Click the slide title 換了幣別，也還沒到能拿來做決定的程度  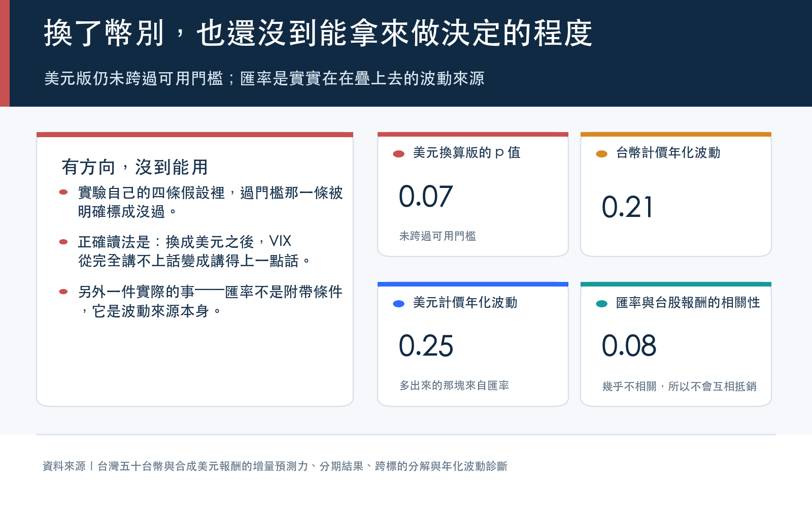click(x=318, y=34)
